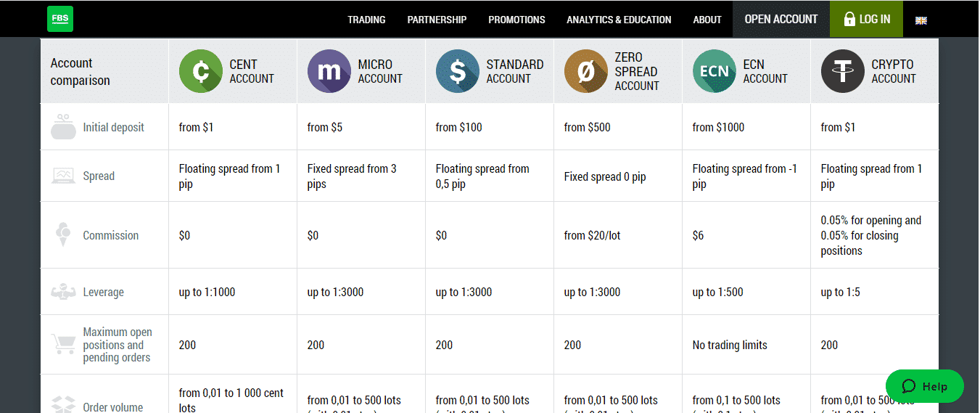Select the Standard Account heading
Image resolution: width=980 pixels, height=413 pixels.
pos(515,71)
